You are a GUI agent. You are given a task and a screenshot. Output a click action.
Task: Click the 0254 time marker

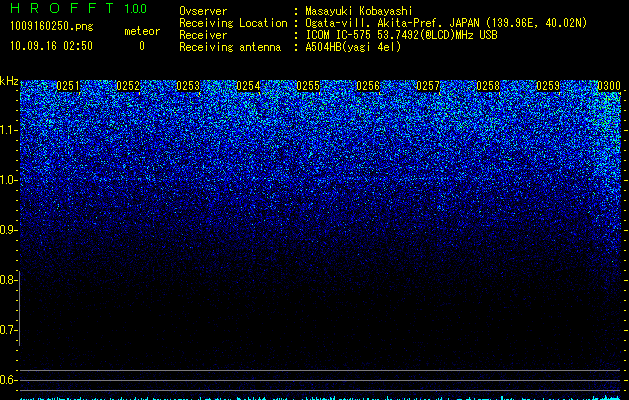tap(248, 86)
